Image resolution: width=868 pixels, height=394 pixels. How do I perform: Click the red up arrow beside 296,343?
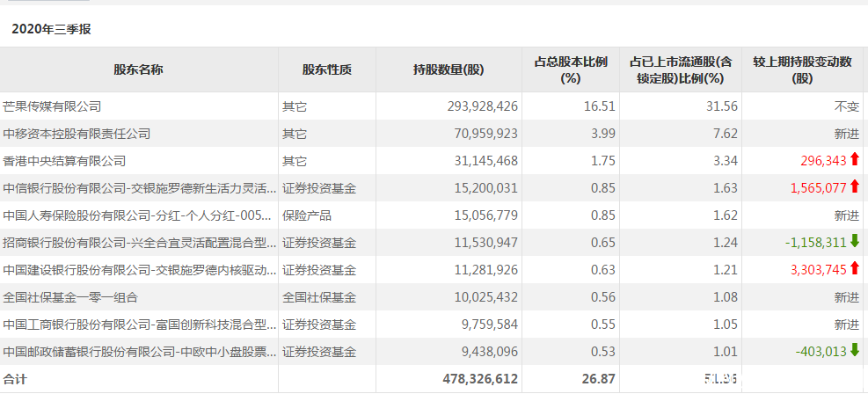[x=855, y=160]
